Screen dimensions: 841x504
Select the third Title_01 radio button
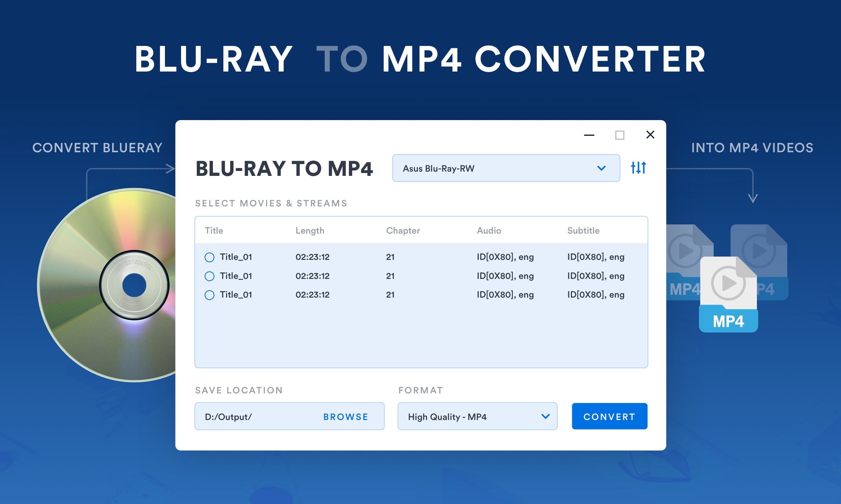tap(209, 294)
